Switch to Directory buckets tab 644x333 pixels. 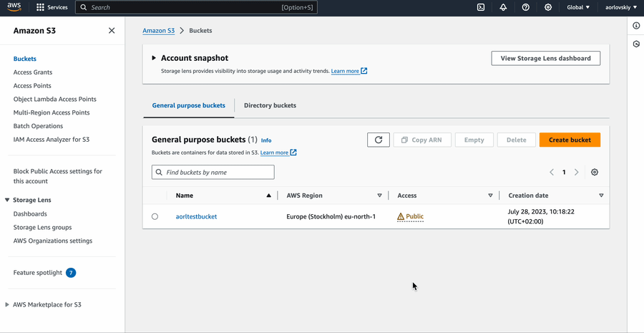(x=270, y=105)
